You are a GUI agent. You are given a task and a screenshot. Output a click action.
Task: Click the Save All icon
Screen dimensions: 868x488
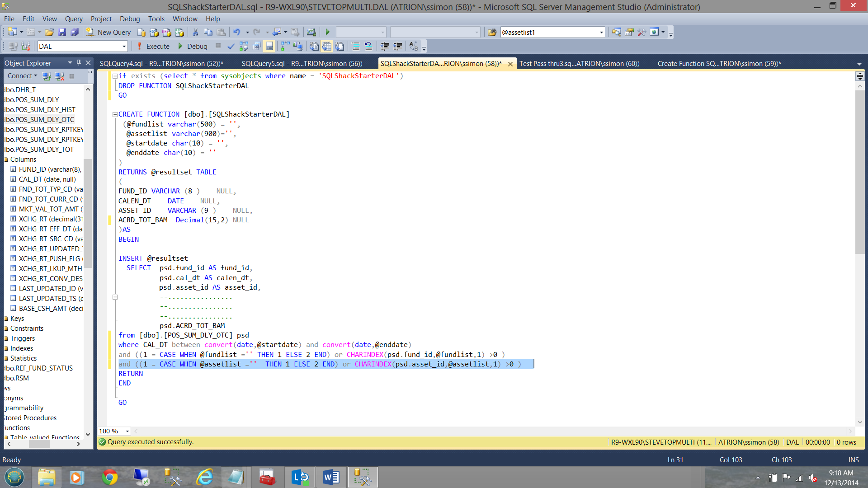click(x=75, y=32)
